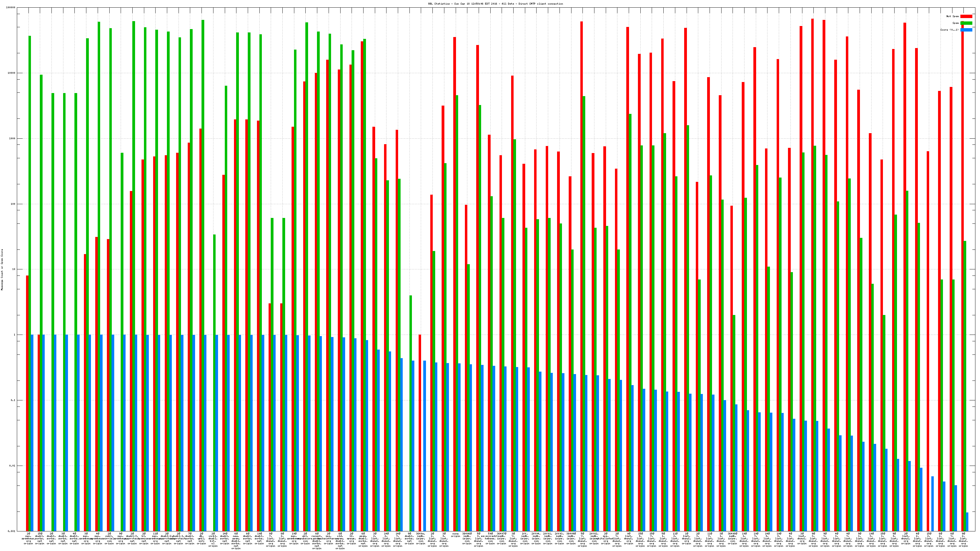The height and width of the screenshot is (551, 980).
Task: Click the 'none origin' x-axis label
Action: coord(455,535)
